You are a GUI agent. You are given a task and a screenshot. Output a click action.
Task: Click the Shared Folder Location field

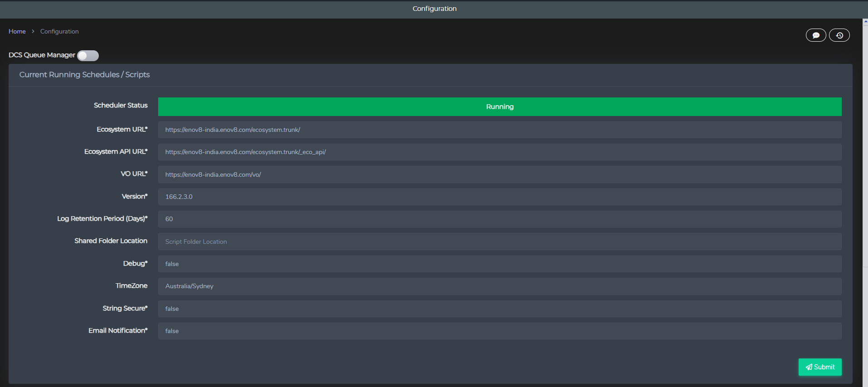click(499, 242)
